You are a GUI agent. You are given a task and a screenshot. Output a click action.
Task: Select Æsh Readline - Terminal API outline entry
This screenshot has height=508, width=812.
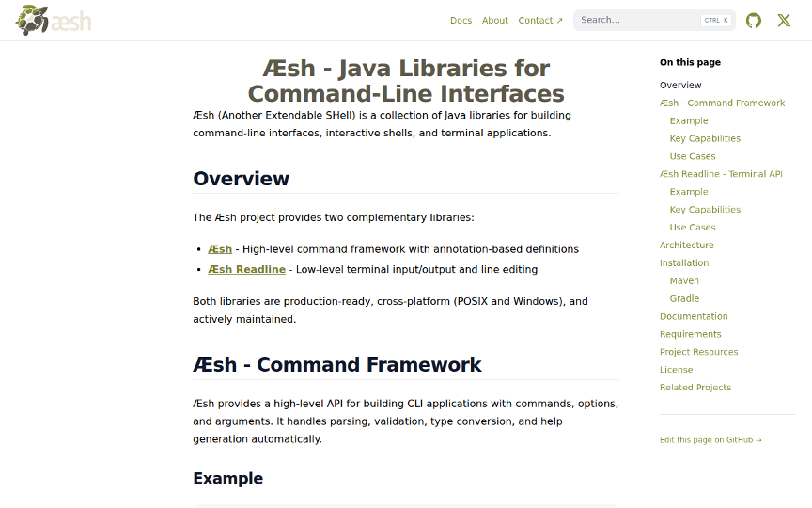721,174
